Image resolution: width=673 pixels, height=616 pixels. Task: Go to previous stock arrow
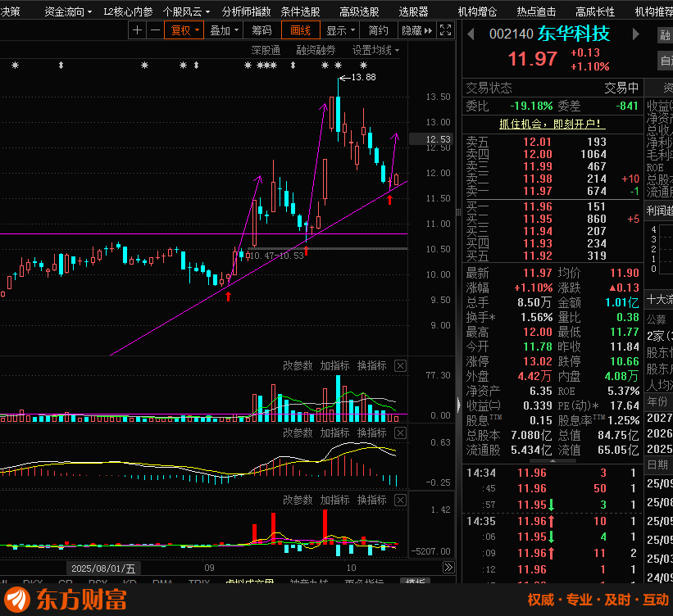point(471,34)
